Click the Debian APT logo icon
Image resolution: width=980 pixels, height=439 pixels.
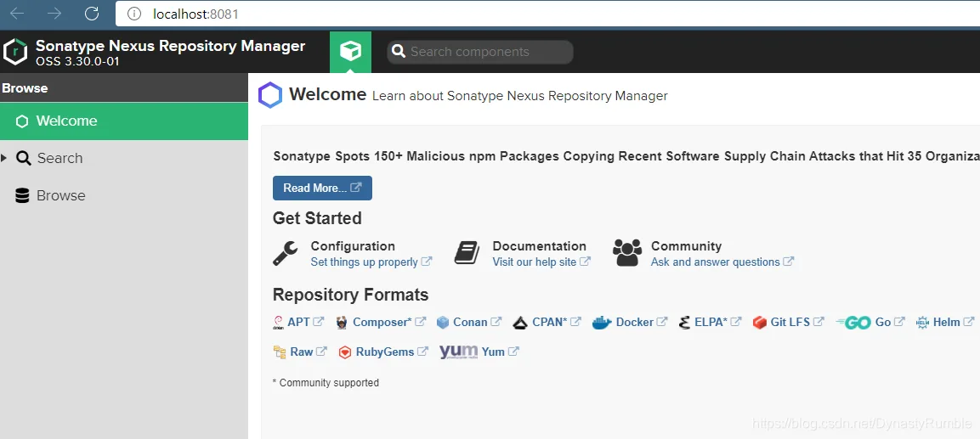[279, 322]
